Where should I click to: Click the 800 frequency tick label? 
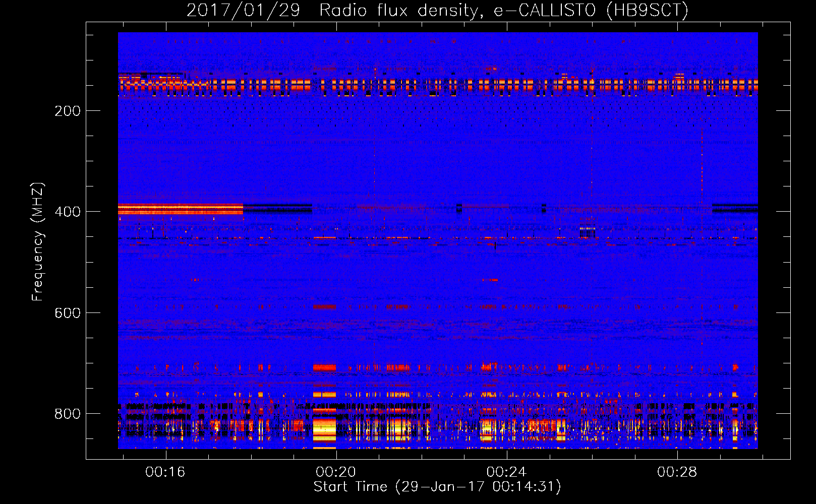68,414
